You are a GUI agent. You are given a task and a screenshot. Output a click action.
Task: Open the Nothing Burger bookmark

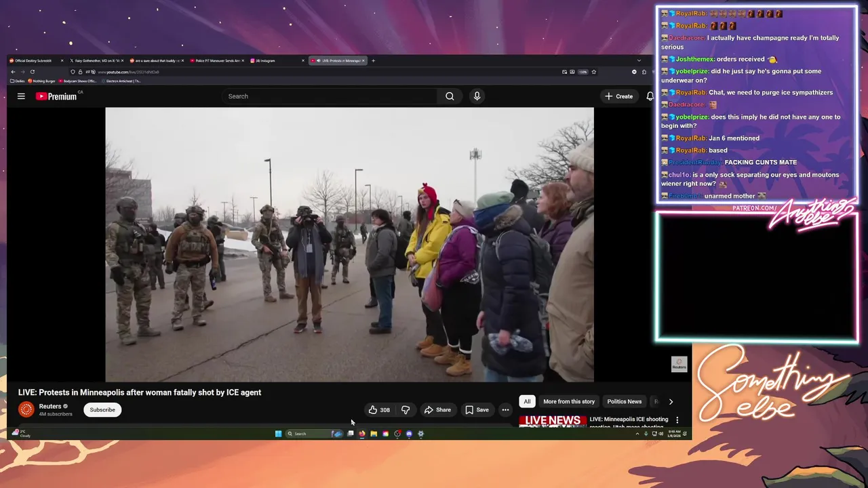point(41,81)
